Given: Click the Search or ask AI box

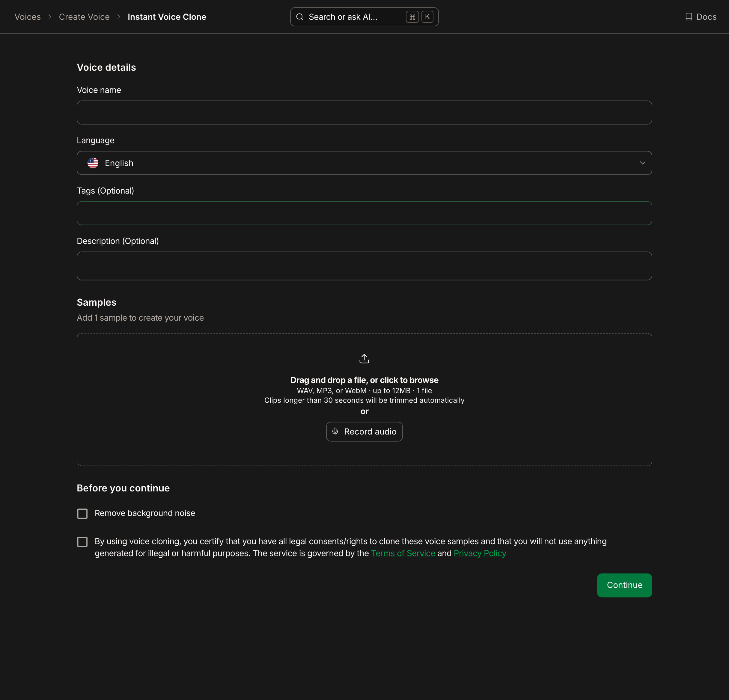Looking at the screenshot, I should (364, 17).
